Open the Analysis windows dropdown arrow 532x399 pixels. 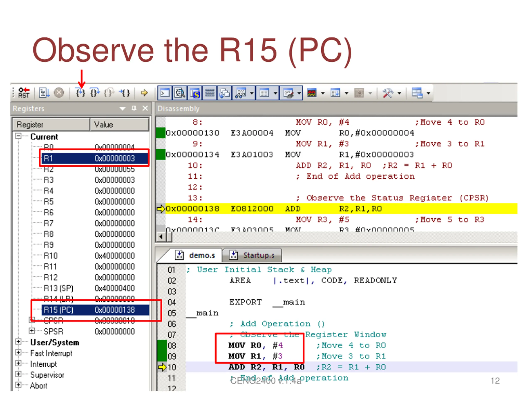(x=323, y=93)
